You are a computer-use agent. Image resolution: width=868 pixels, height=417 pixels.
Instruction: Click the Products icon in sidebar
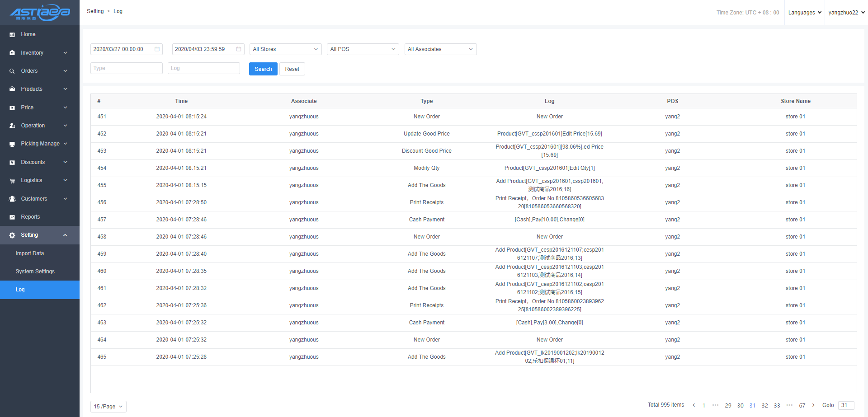click(12, 89)
